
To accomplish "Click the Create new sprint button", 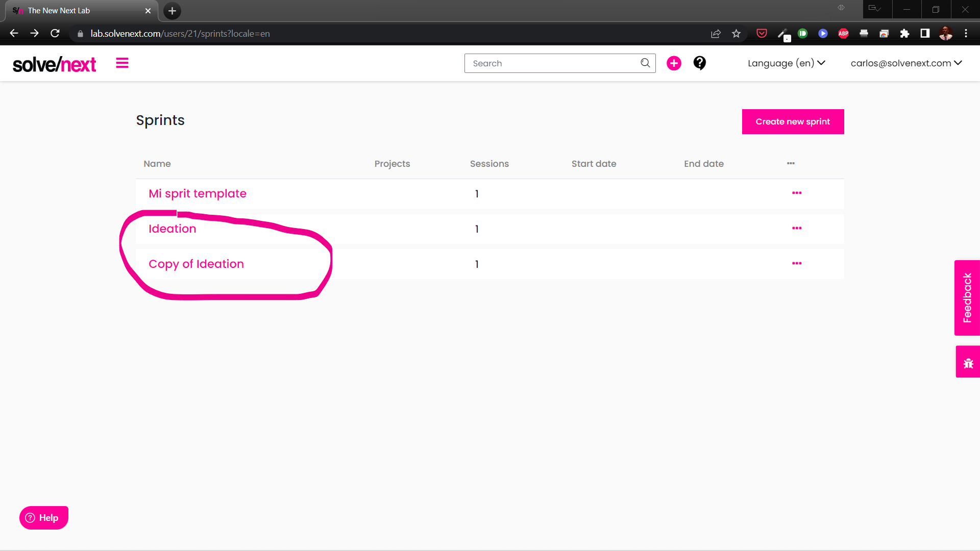I will pos(793,121).
